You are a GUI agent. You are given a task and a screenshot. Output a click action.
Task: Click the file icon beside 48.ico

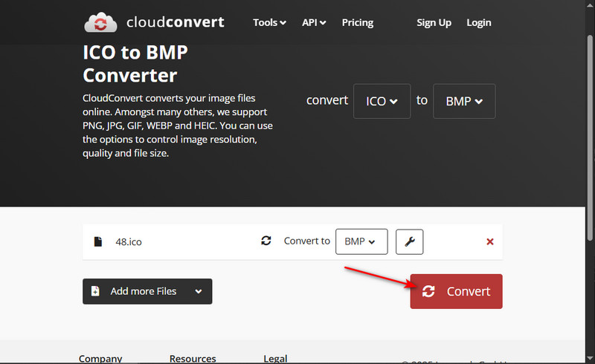(98, 241)
